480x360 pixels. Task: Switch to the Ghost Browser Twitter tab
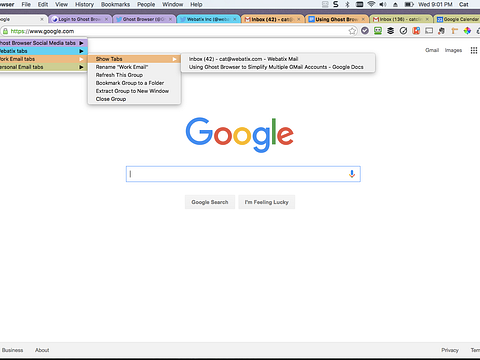pos(143,19)
